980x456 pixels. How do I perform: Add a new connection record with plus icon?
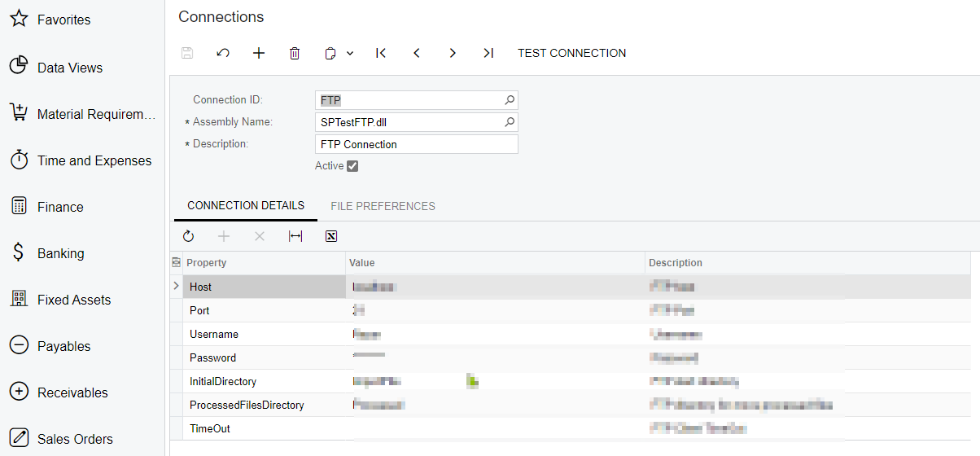259,53
